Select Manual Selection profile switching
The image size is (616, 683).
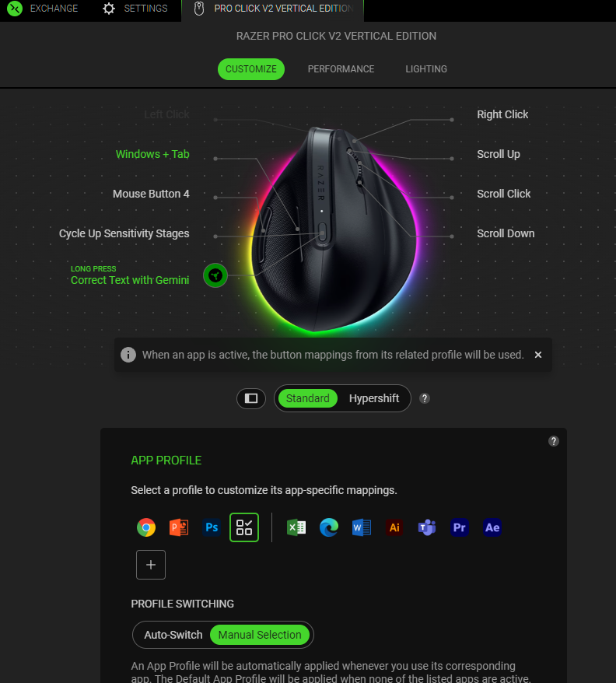[x=260, y=635]
